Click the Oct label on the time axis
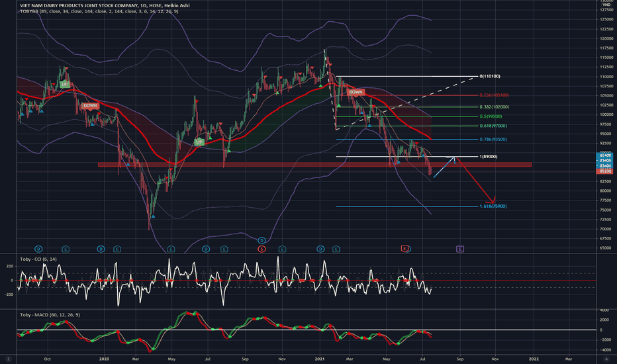 (48, 359)
